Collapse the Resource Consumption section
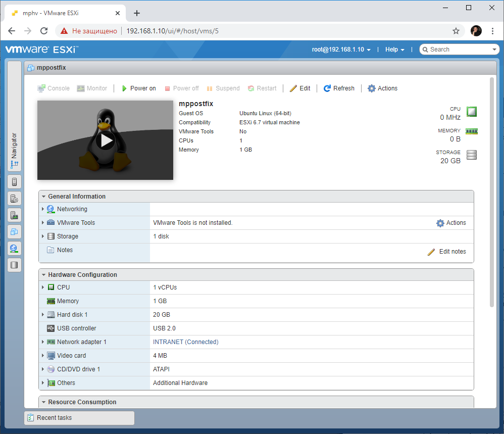504x434 pixels. pyautogui.click(x=44, y=402)
